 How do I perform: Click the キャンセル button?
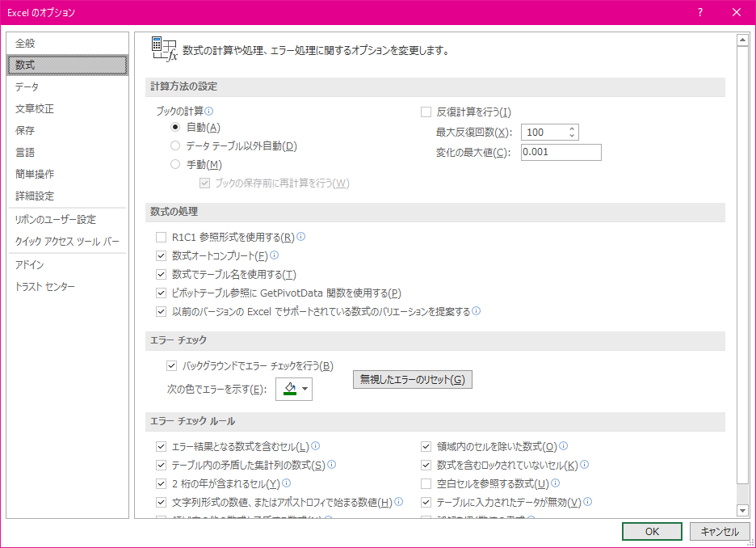tap(720, 531)
